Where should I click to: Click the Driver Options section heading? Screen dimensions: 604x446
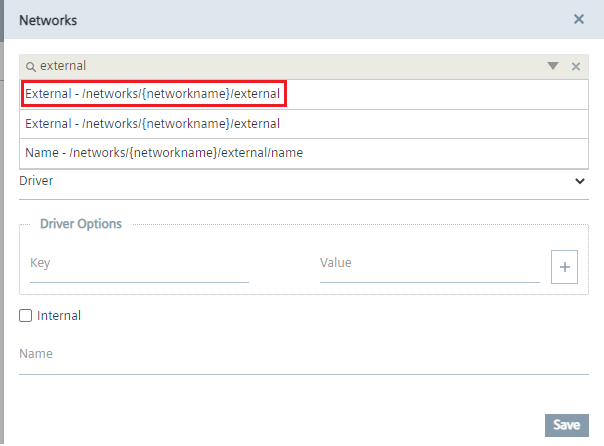point(81,224)
